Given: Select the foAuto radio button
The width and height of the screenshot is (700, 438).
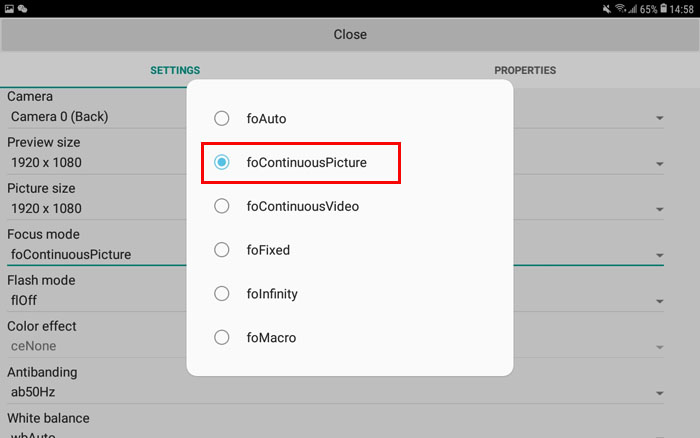Looking at the screenshot, I should pyautogui.click(x=221, y=118).
